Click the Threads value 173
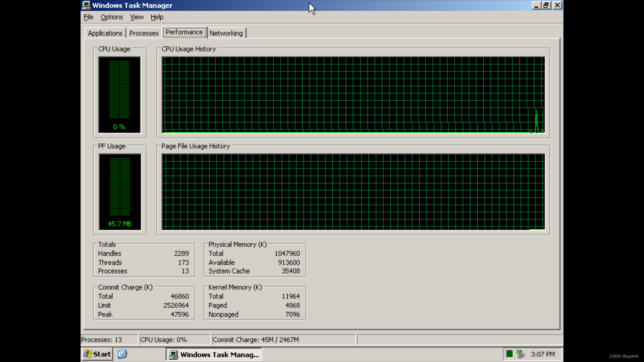The width and height of the screenshot is (644, 362). 183,262
